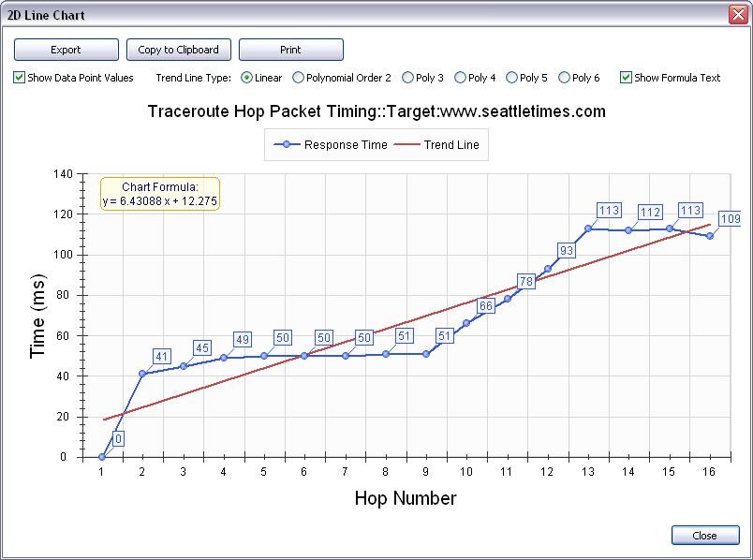Click the Close button at bottom

(x=705, y=536)
